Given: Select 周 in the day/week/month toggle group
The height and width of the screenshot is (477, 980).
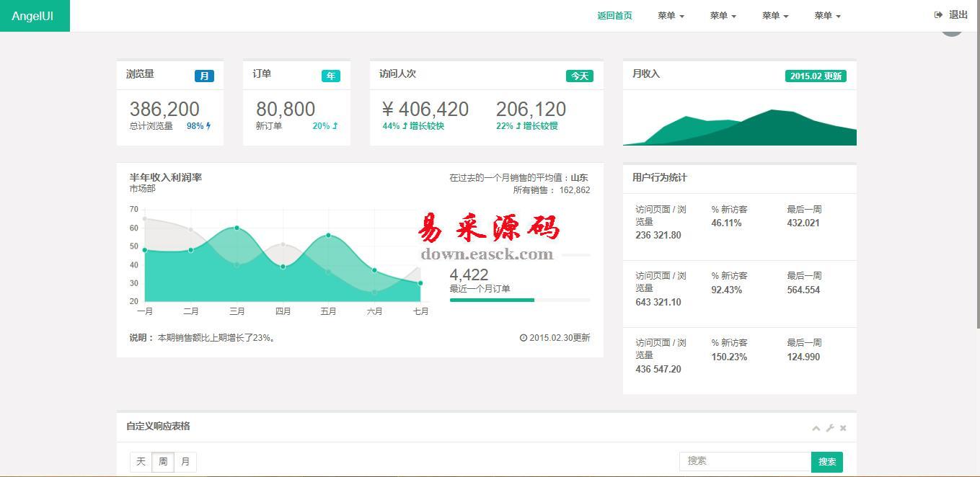Looking at the screenshot, I should pos(163,462).
